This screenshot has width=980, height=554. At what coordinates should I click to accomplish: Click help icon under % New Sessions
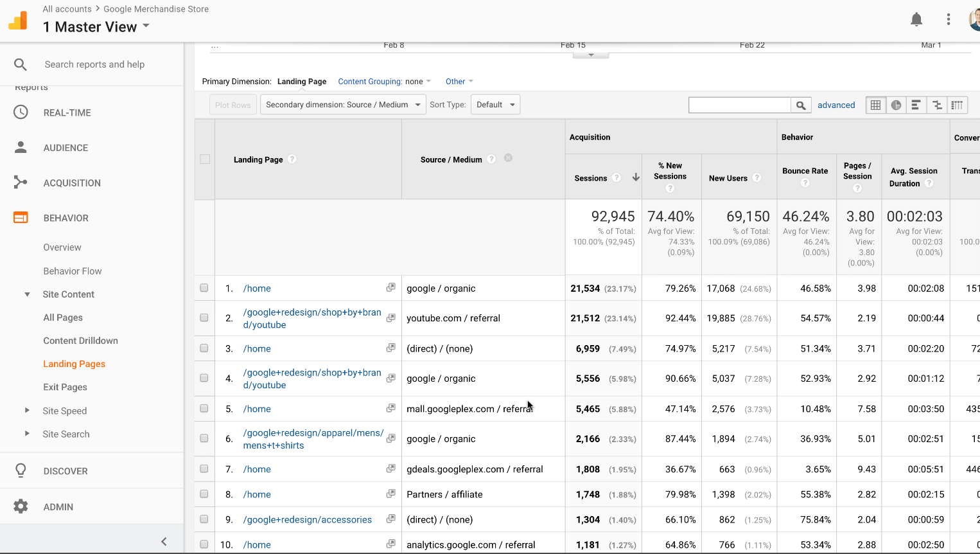[x=670, y=188]
